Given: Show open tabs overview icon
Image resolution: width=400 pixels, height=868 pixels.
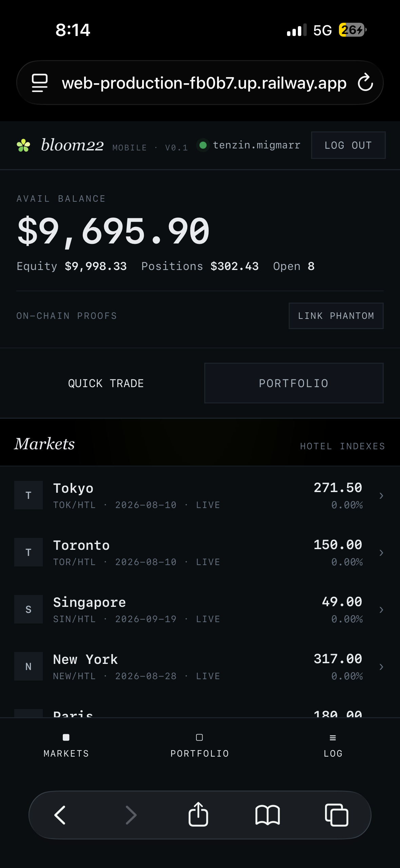Looking at the screenshot, I should [x=337, y=815].
